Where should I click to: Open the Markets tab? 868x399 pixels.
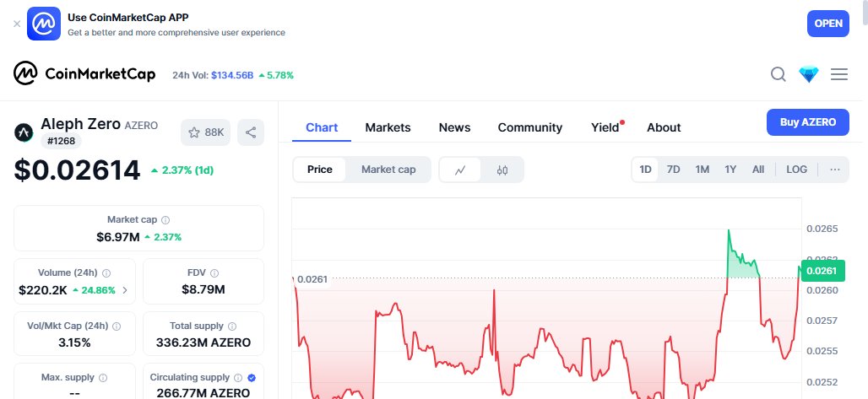click(x=388, y=127)
